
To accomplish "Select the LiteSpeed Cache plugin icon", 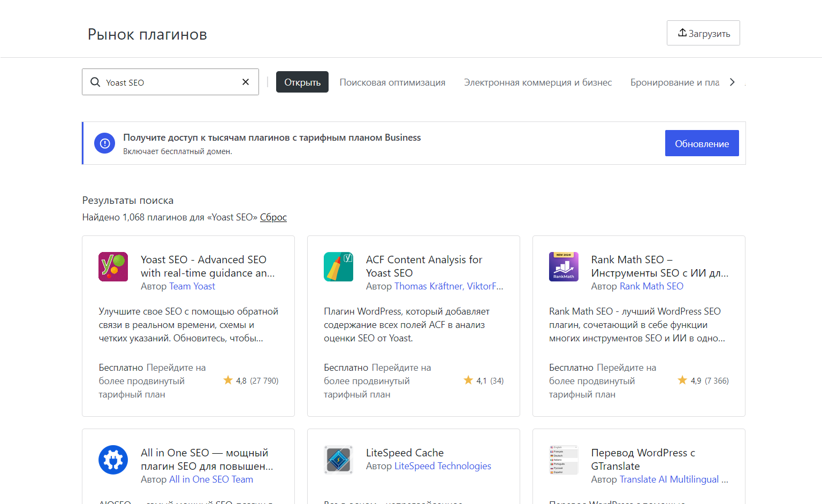I will point(338,460).
